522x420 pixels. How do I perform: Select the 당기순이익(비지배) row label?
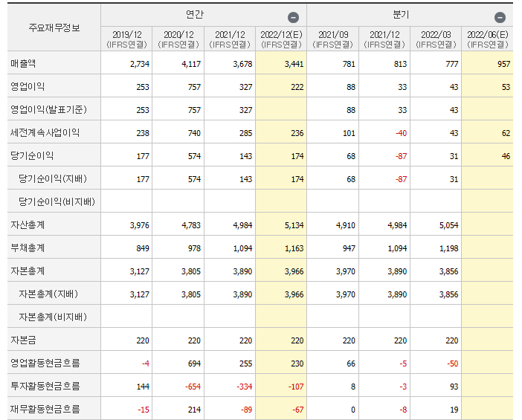click(57, 201)
